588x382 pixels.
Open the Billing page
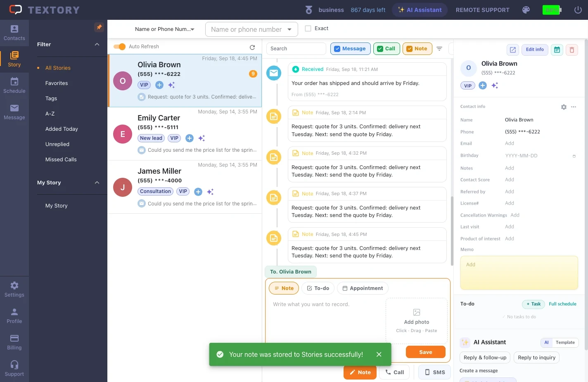14,342
